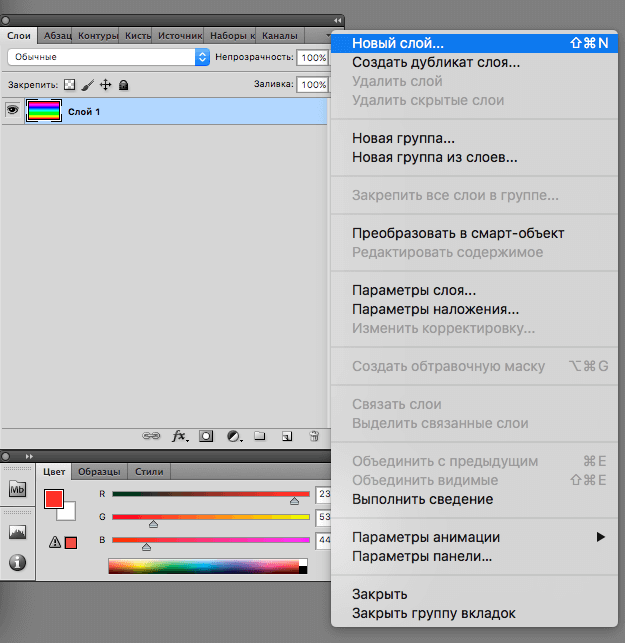Create new adjustment layer icon
This screenshot has height=643, width=625.
235,436
